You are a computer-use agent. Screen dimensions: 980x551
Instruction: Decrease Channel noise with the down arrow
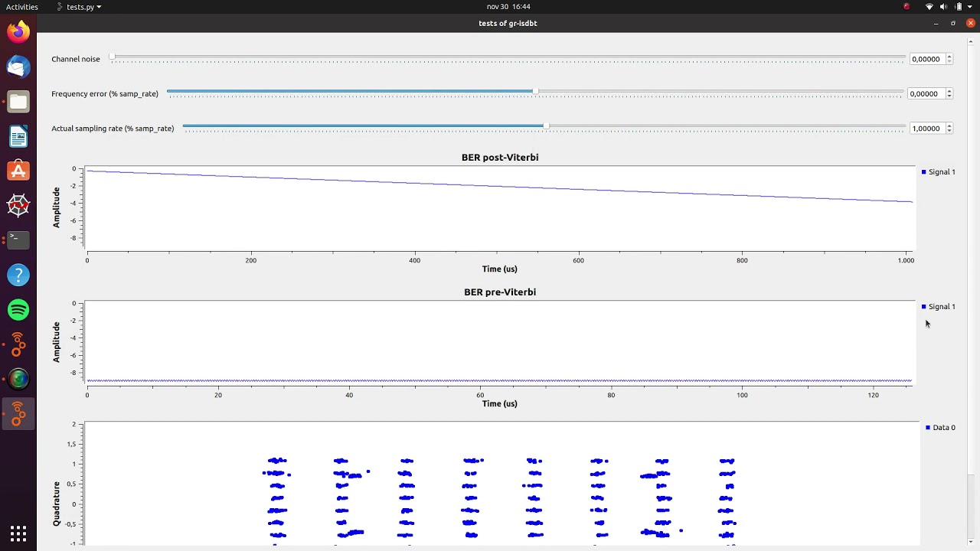coord(949,61)
